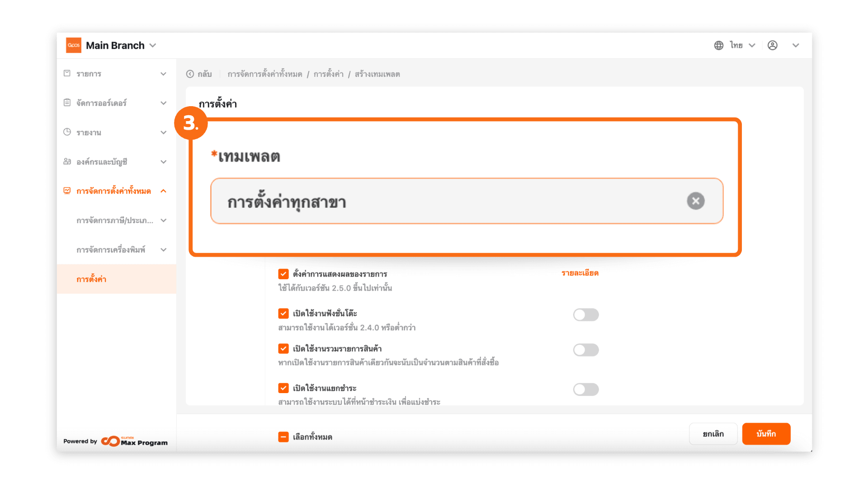Screen dimensions: 868x488
Task: Click the orange GPOS logo icon
Action: pos(74,45)
